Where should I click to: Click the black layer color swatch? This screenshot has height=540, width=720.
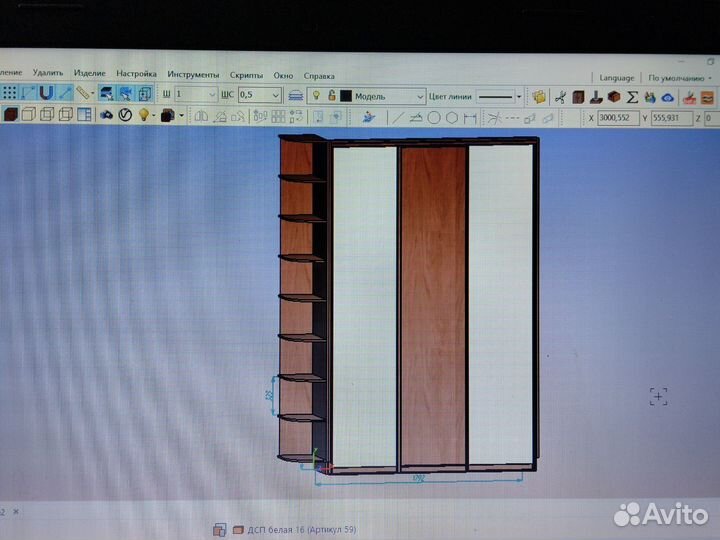pos(345,96)
